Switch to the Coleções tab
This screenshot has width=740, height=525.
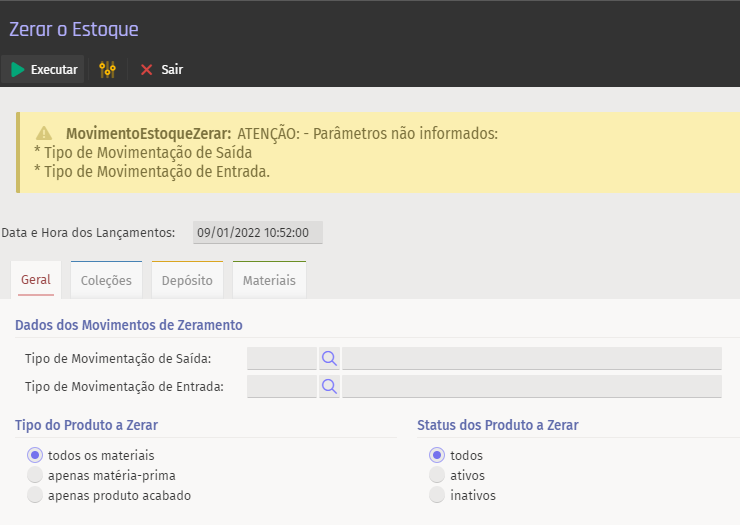(106, 280)
